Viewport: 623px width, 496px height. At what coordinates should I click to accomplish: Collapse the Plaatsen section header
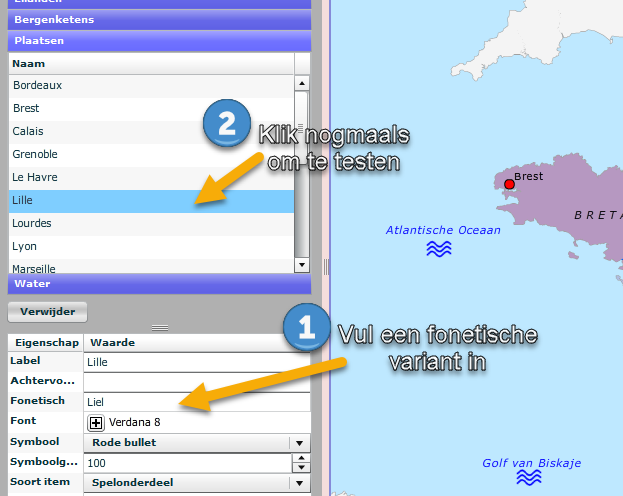pyautogui.click(x=160, y=41)
